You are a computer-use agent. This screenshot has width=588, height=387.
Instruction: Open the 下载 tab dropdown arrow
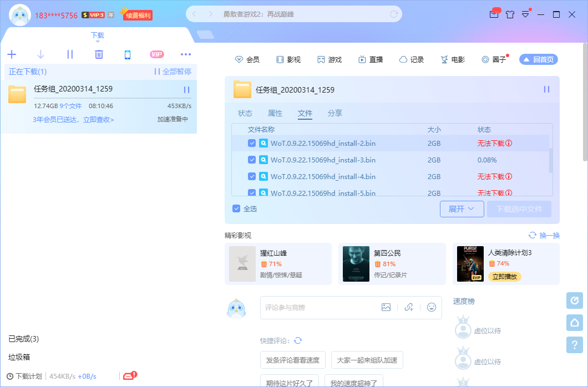point(98,41)
